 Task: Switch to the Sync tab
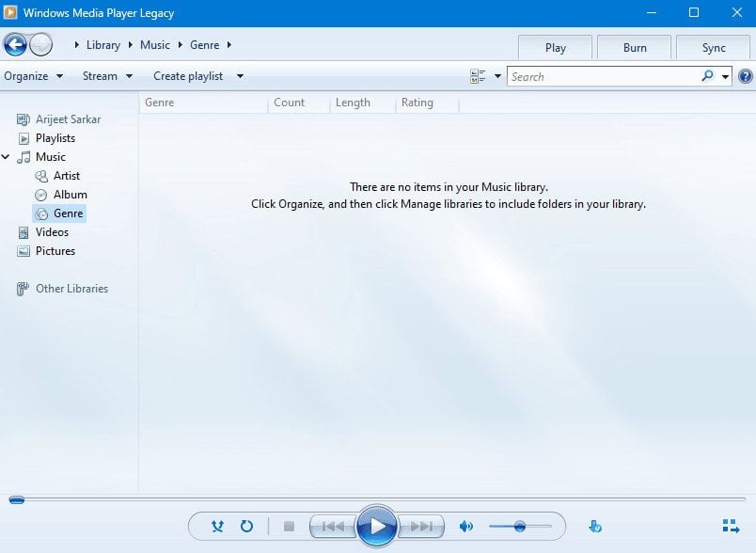coord(714,48)
